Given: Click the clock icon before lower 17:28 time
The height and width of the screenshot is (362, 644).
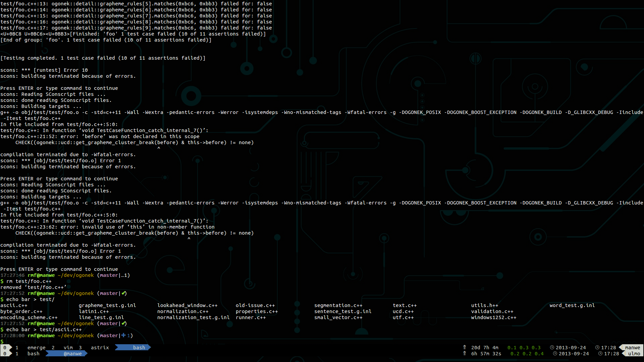Looking at the screenshot, I should [x=600, y=354].
